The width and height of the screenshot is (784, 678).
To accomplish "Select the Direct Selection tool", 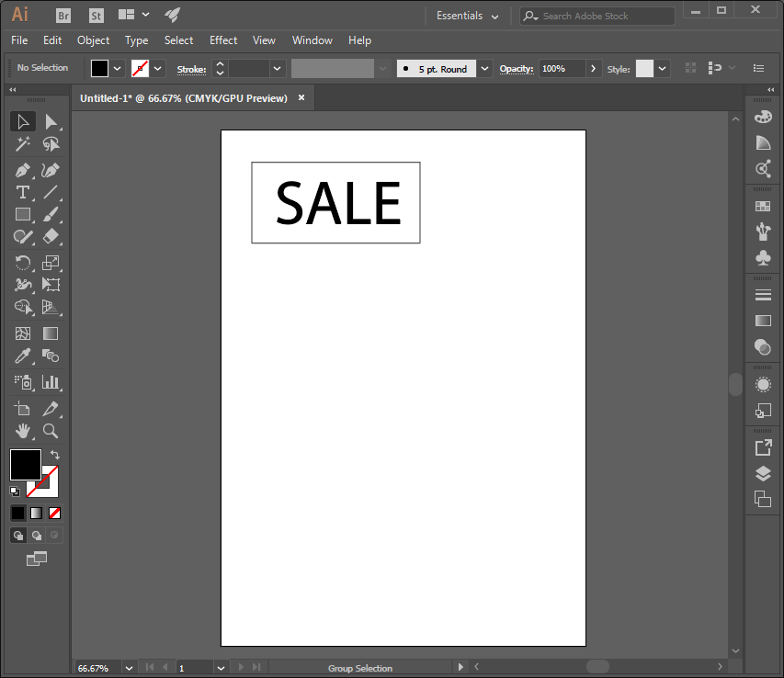I will click(x=51, y=122).
